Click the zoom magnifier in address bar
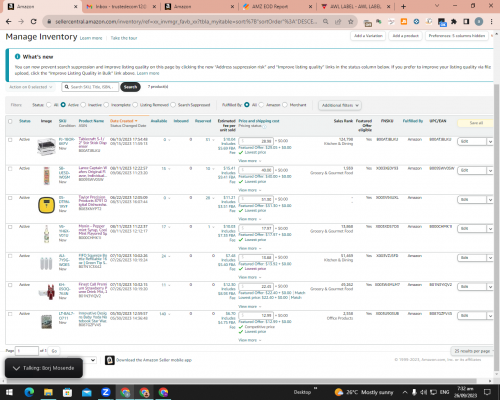The width and height of the screenshot is (500, 400). tap(326, 22)
